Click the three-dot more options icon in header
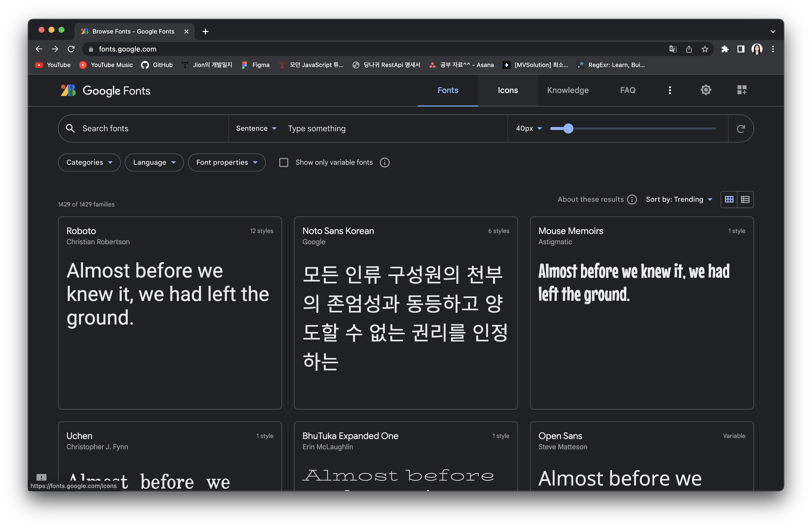Viewport: 812px width, 528px height. pyautogui.click(x=670, y=90)
